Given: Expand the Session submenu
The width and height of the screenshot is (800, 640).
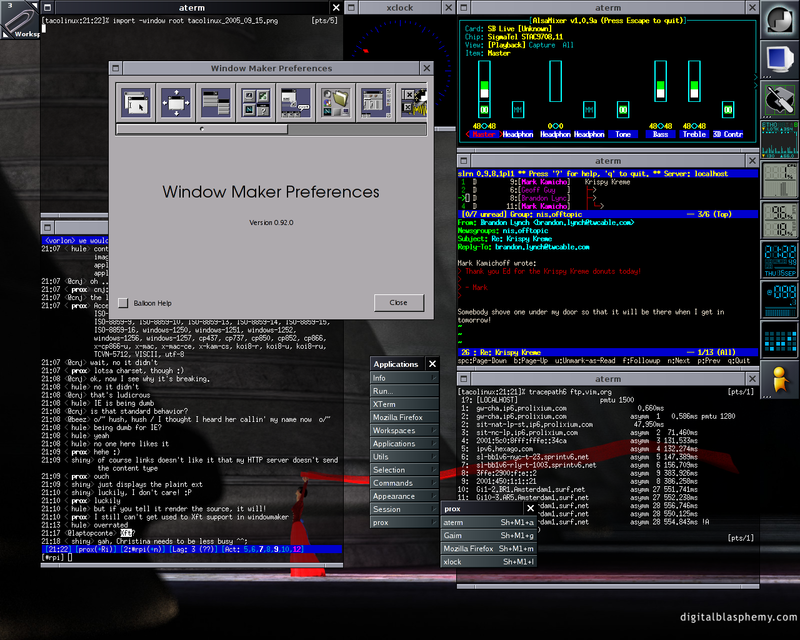Looking at the screenshot, I should (404, 509).
